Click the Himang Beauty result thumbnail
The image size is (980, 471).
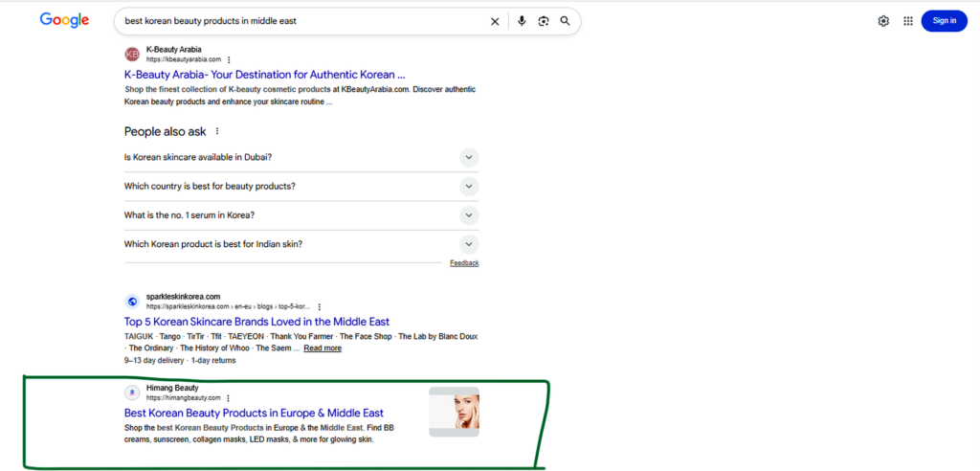pyautogui.click(x=454, y=412)
